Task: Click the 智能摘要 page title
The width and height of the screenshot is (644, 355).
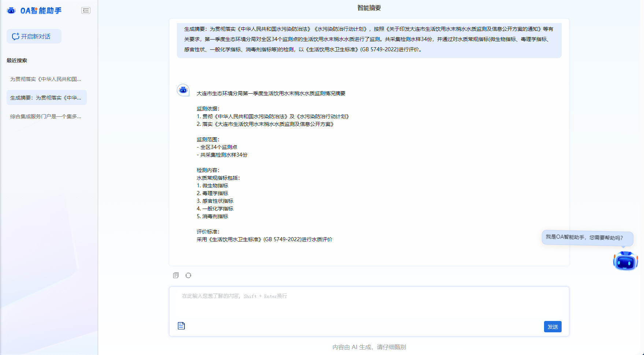Action: point(369,8)
